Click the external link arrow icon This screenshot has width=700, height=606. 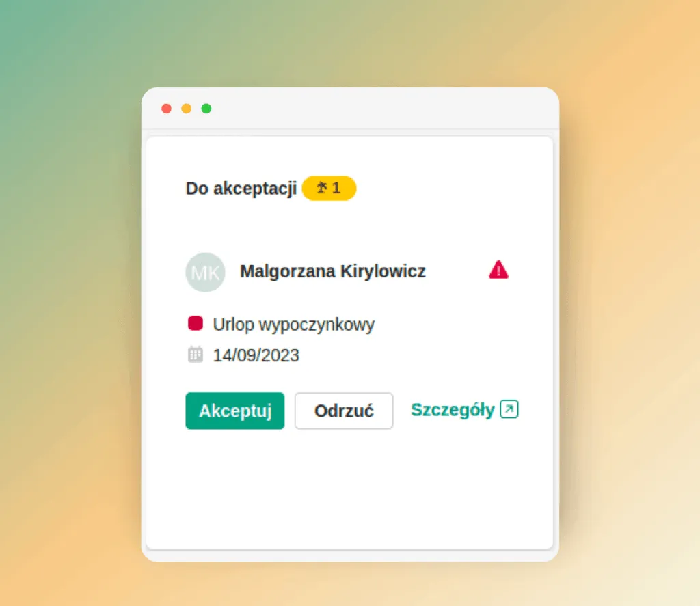509,409
